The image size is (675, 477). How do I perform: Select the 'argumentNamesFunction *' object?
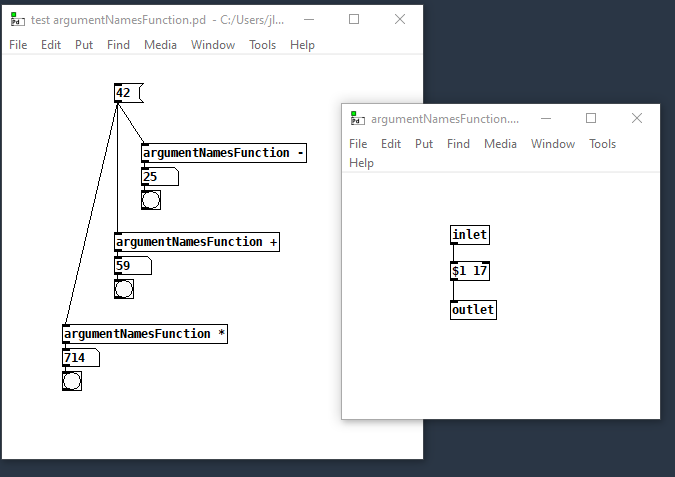(x=145, y=334)
